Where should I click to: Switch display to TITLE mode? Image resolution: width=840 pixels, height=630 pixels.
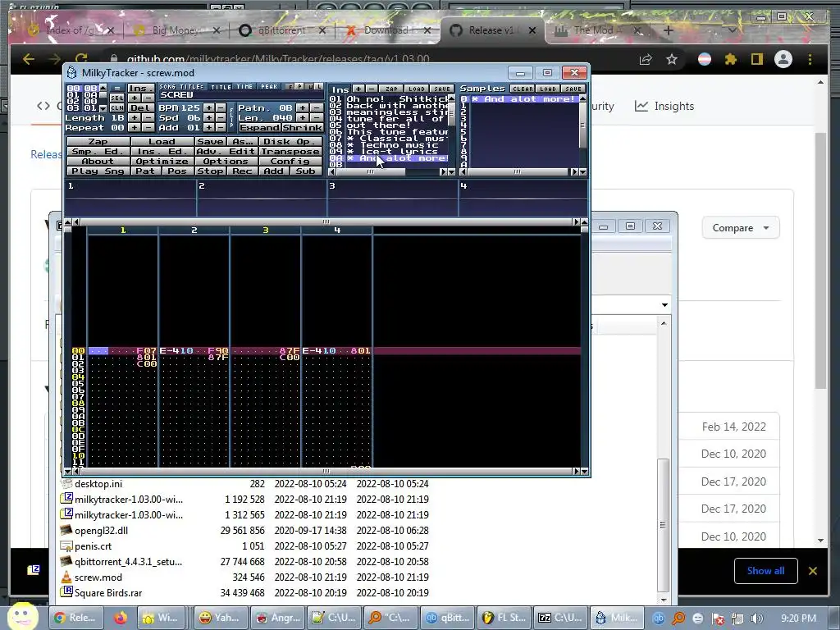[x=221, y=87]
